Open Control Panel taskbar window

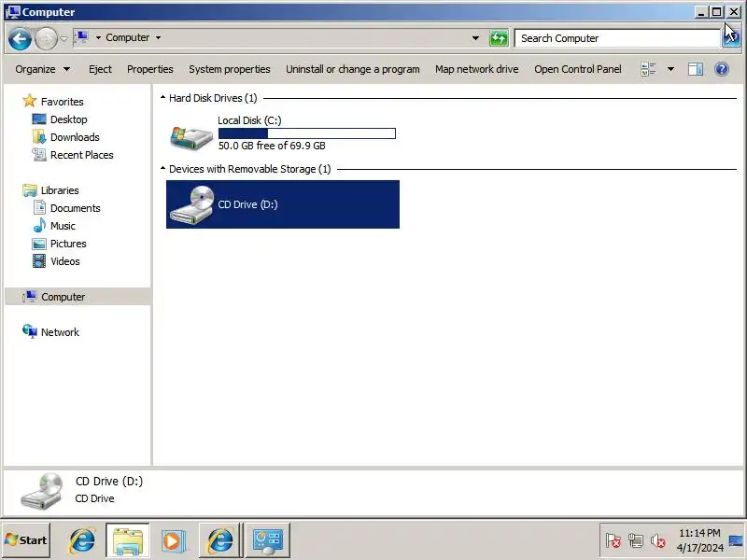268,540
